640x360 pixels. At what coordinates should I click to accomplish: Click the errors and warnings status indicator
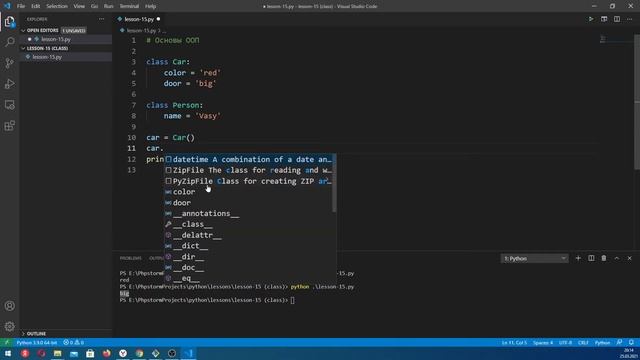(73, 342)
